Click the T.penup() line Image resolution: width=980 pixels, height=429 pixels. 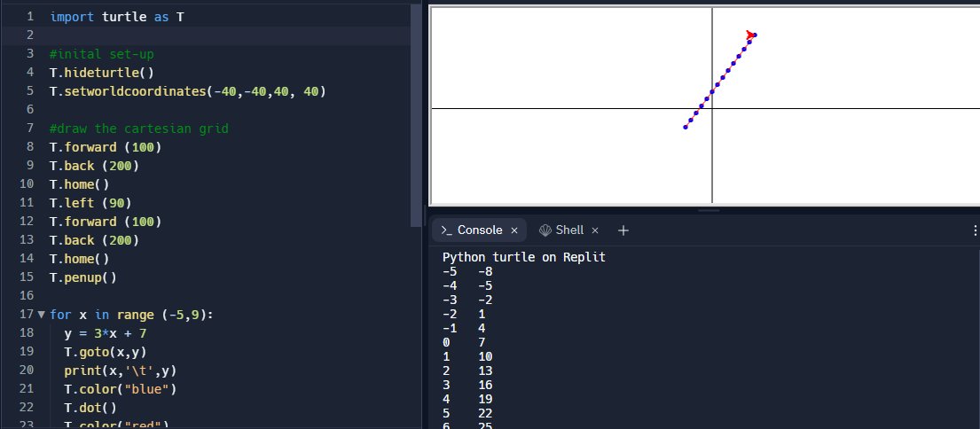click(x=83, y=277)
